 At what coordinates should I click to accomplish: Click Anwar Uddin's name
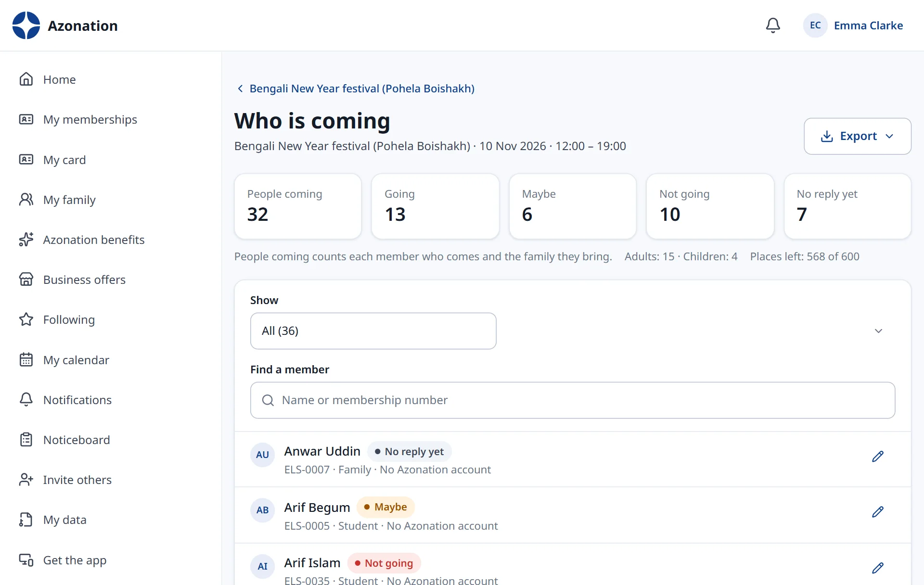(322, 451)
